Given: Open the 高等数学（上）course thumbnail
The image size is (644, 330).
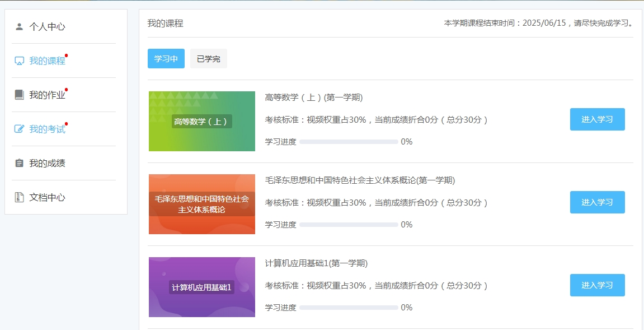Looking at the screenshot, I should click(x=201, y=122).
